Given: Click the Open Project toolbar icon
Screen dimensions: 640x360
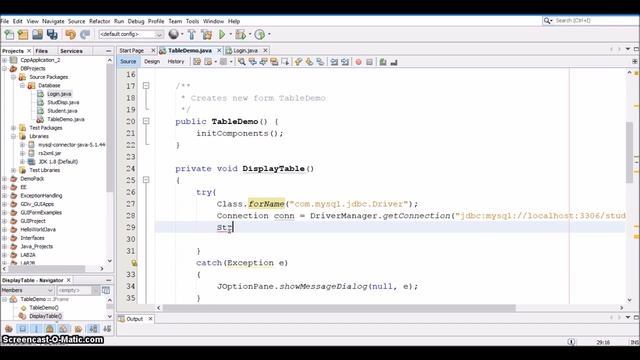Looking at the screenshot, I should coord(38,35).
